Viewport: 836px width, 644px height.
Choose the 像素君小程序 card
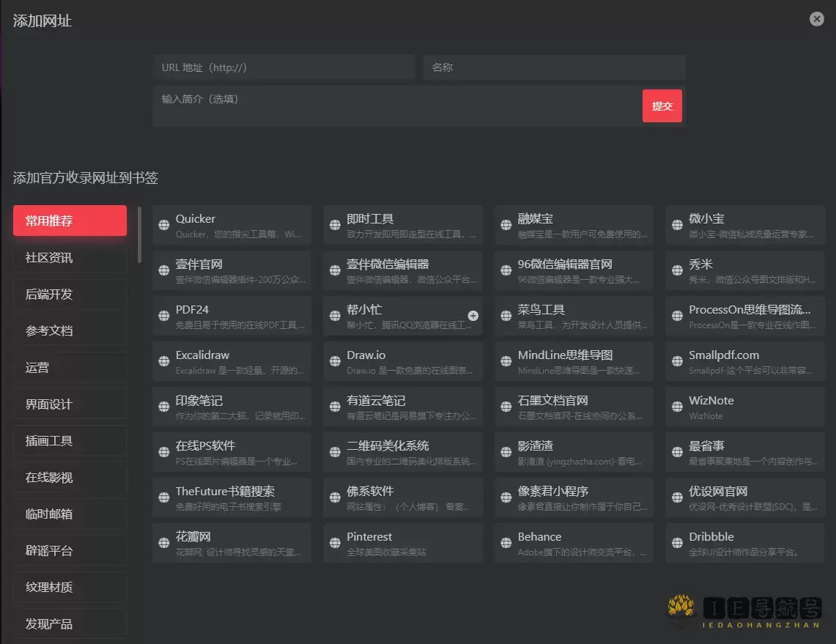tap(574, 497)
